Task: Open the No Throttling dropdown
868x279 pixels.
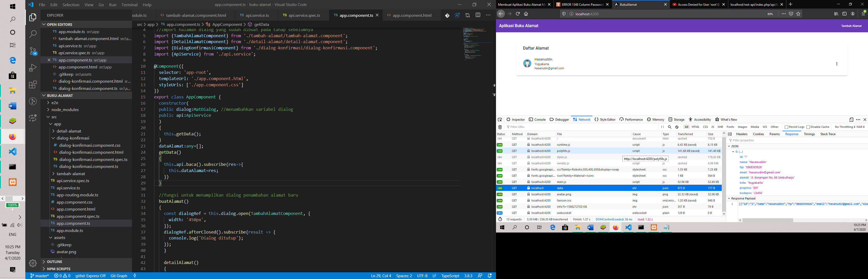Action: pos(845,127)
